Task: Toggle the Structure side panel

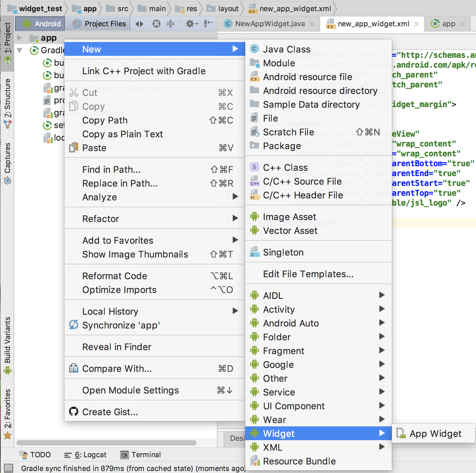Action: pyautogui.click(x=7, y=103)
